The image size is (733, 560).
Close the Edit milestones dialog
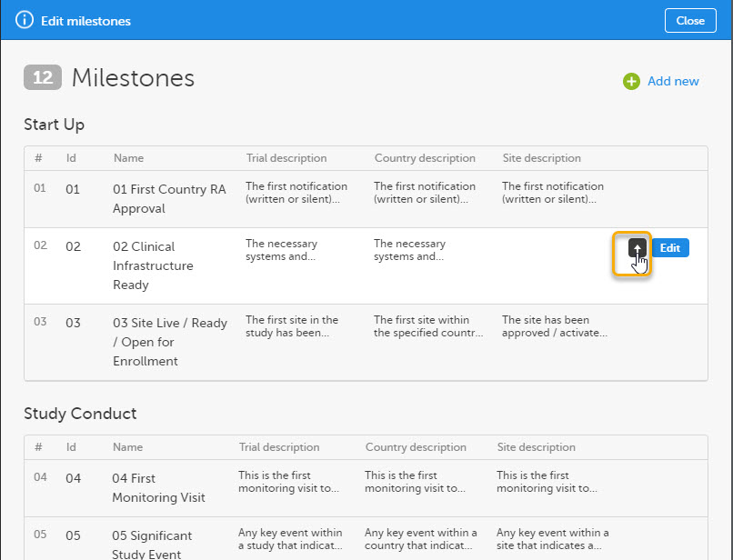(x=690, y=20)
